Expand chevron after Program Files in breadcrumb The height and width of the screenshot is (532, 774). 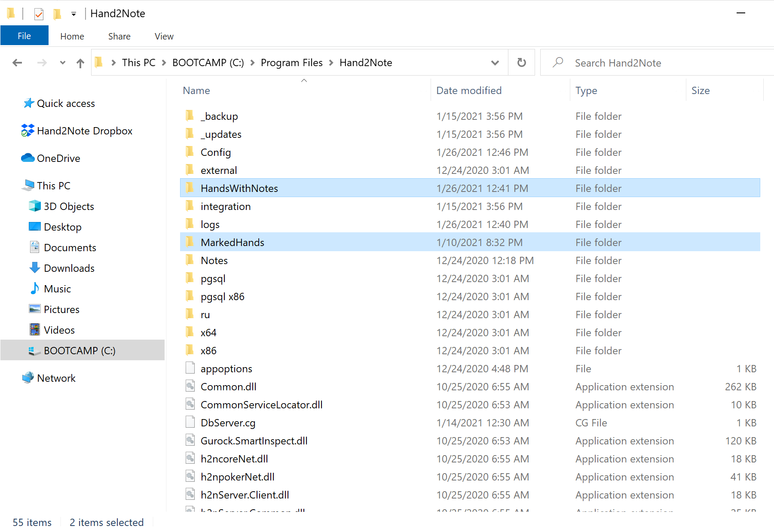click(x=331, y=63)
